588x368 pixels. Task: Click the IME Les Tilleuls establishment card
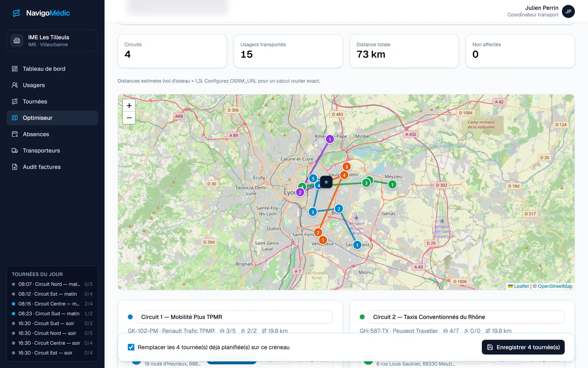point(52,40)
